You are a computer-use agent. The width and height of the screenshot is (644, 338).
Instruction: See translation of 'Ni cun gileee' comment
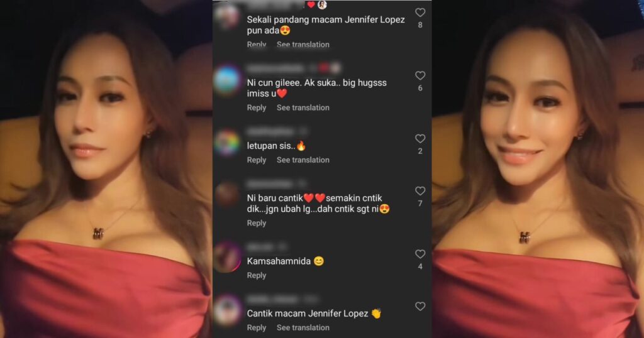(303, 107)
